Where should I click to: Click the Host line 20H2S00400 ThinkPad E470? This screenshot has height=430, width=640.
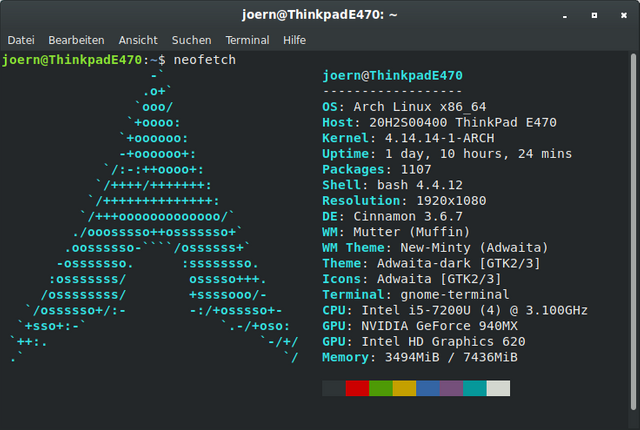(x=439, y=122)
